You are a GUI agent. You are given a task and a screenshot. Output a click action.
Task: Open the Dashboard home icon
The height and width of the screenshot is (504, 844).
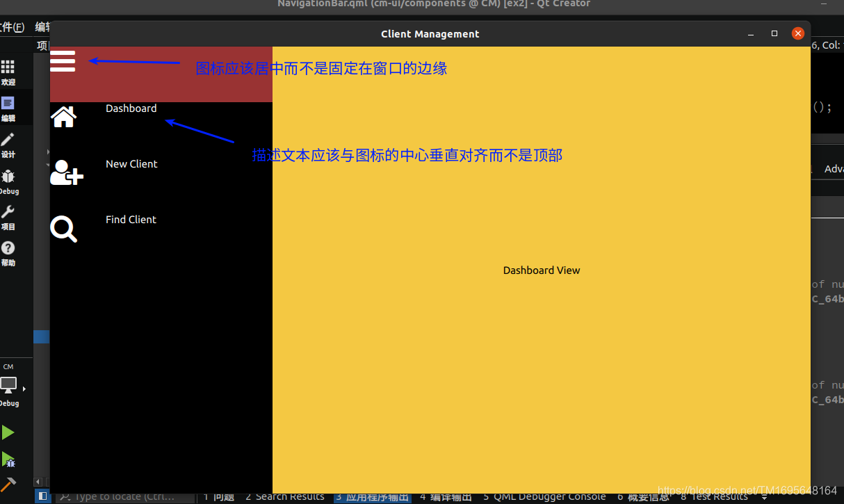[x=63, y=117]
